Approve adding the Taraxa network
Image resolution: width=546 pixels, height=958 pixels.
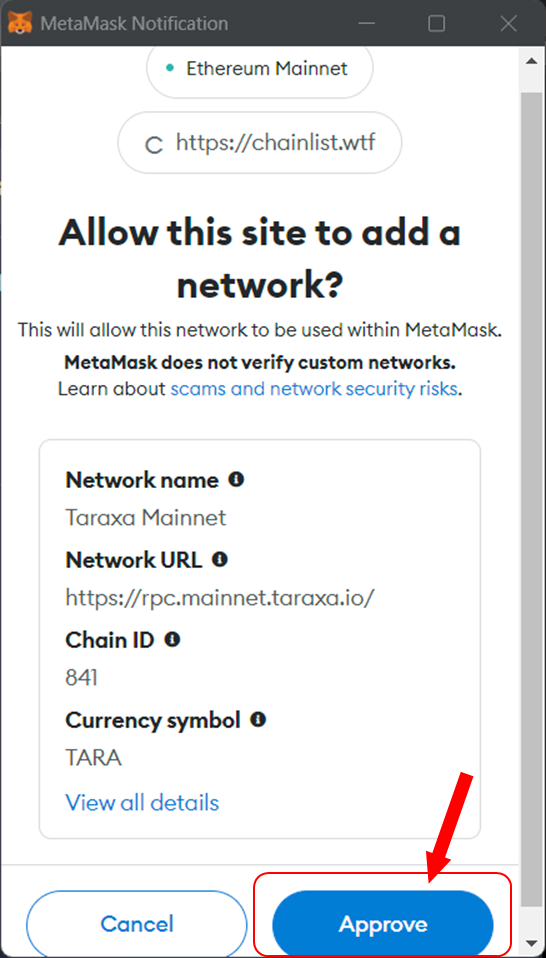(x=383, y=923)
